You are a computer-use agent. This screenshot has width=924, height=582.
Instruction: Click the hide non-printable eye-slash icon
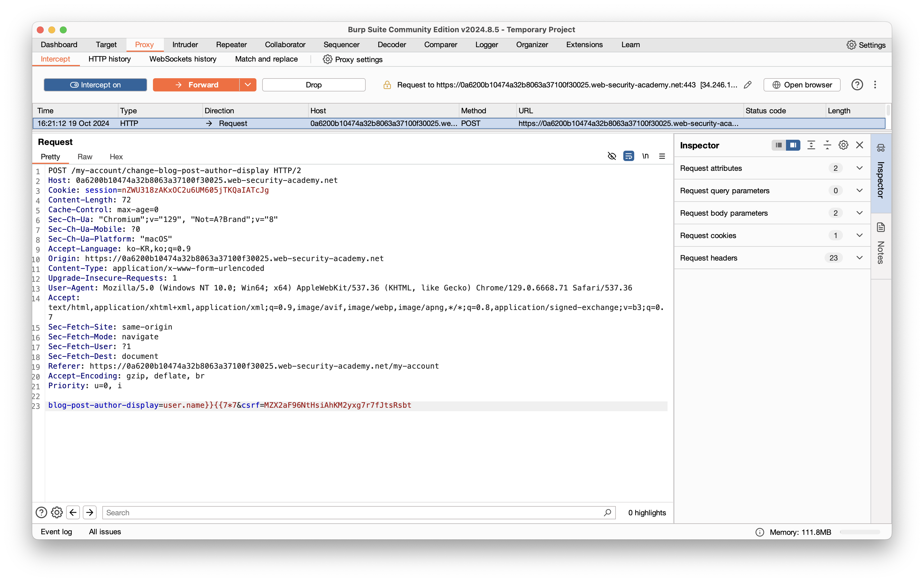tap(612, 156)
